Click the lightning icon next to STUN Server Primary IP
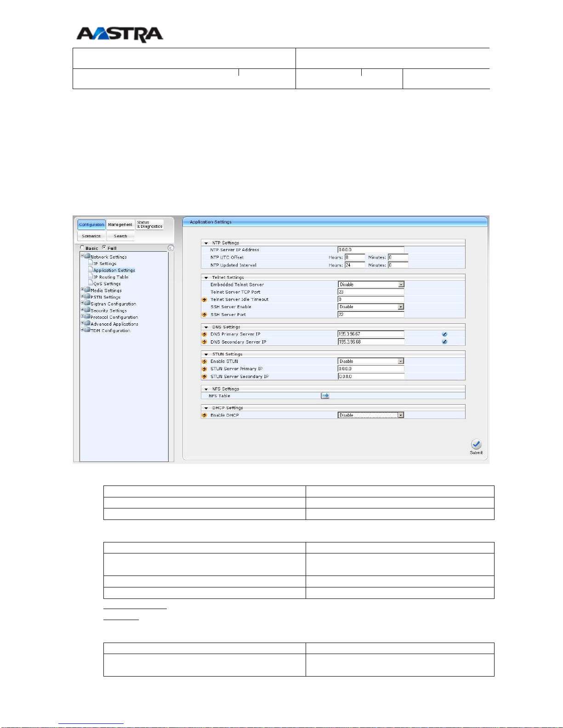563x728 pixels. coord(205,369)
